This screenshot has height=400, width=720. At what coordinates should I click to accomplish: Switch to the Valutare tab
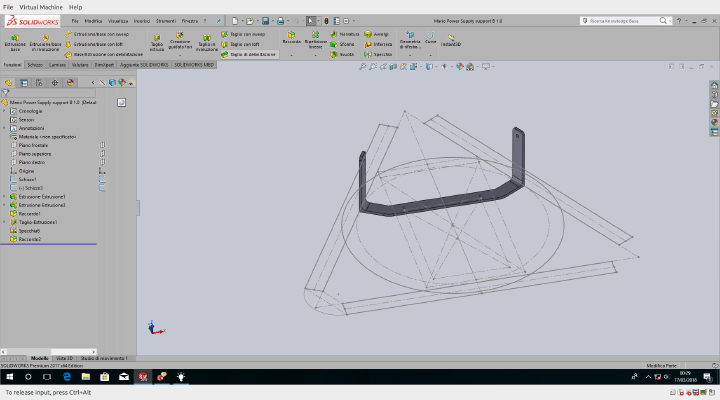pos(80,65)
